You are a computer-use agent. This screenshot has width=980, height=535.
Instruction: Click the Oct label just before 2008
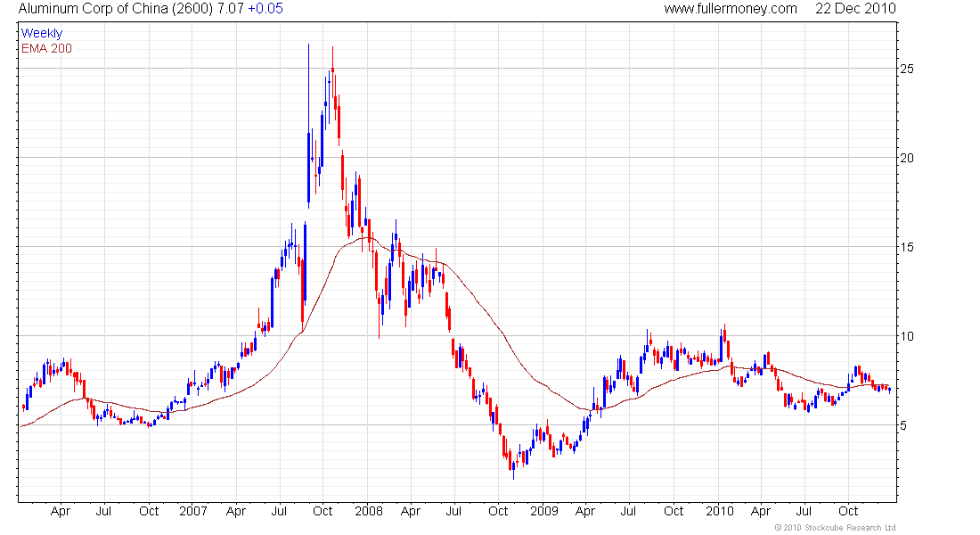tap(323, 511)
